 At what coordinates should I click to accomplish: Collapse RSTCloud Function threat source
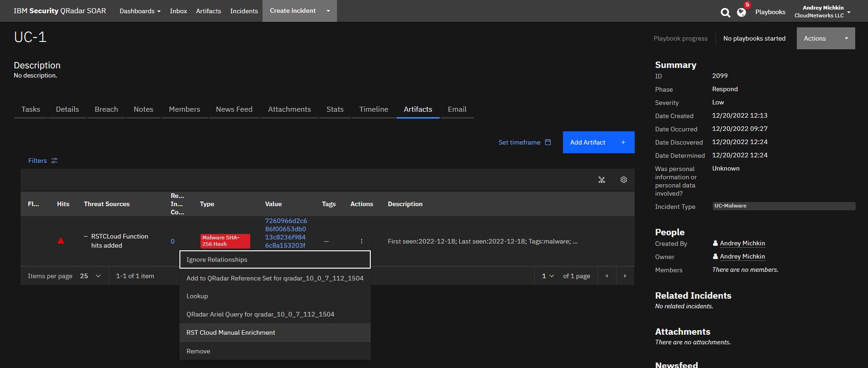(x=86, y=236)
